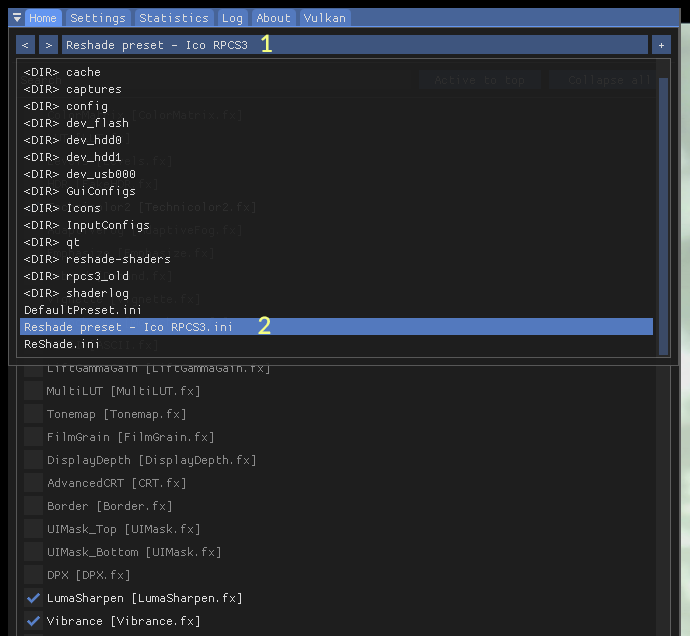Select the ReShade.ini file

pyautogui.click(x=337, y=344)
